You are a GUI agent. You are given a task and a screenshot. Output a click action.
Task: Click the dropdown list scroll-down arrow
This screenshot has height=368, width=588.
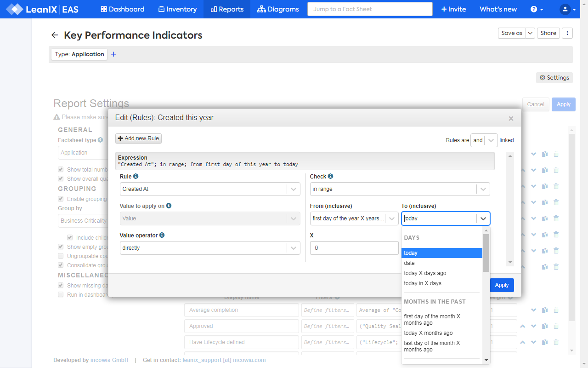(486, 361)
